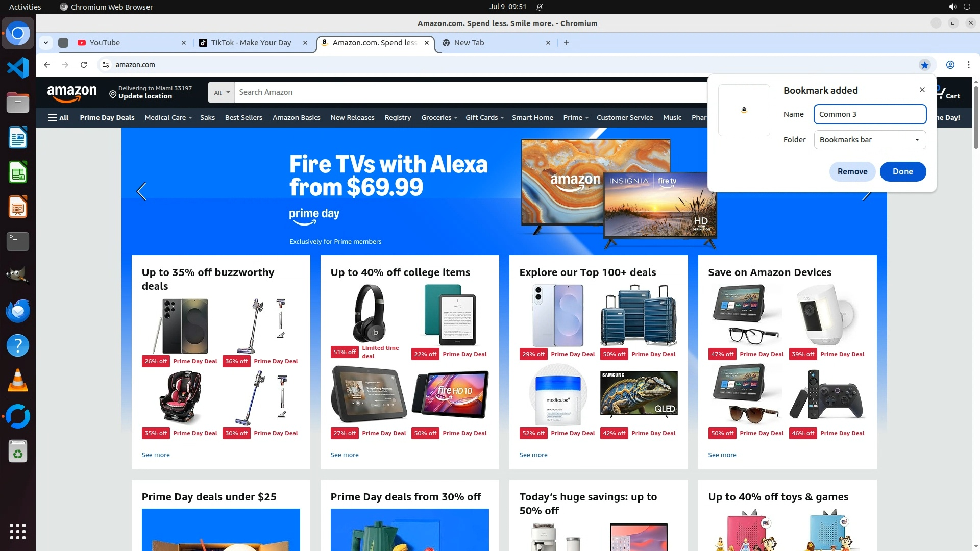
Task: Click the reload page icon
Action: coord(84,65)
